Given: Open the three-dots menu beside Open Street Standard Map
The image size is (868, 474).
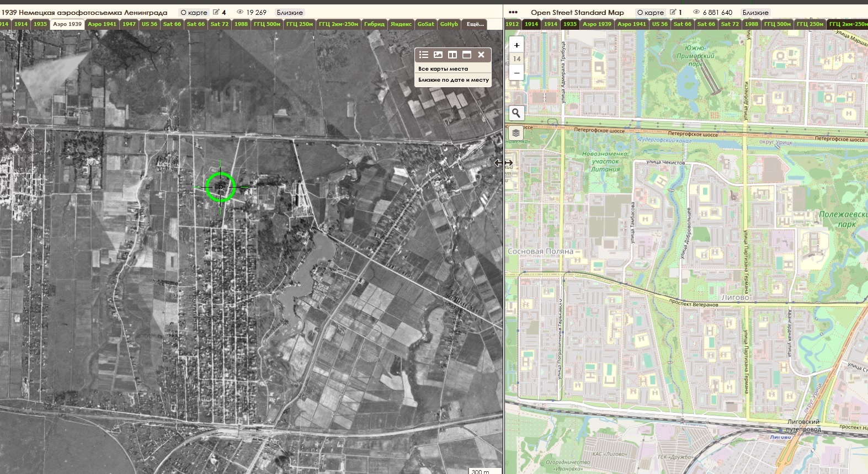Looking at the screenshot, I should pyautogui.click(x=513, y=12).
